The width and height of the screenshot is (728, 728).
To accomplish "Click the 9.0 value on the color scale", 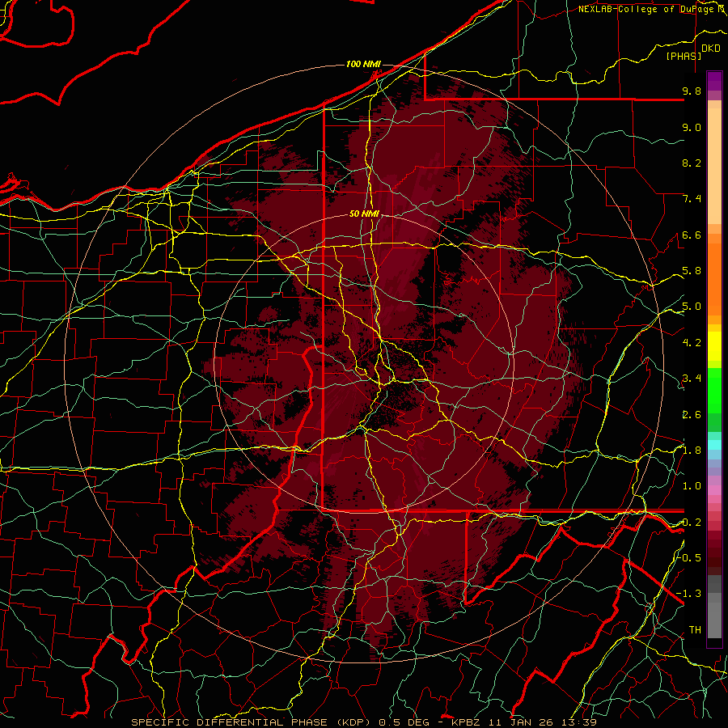I will coord(692,128).
